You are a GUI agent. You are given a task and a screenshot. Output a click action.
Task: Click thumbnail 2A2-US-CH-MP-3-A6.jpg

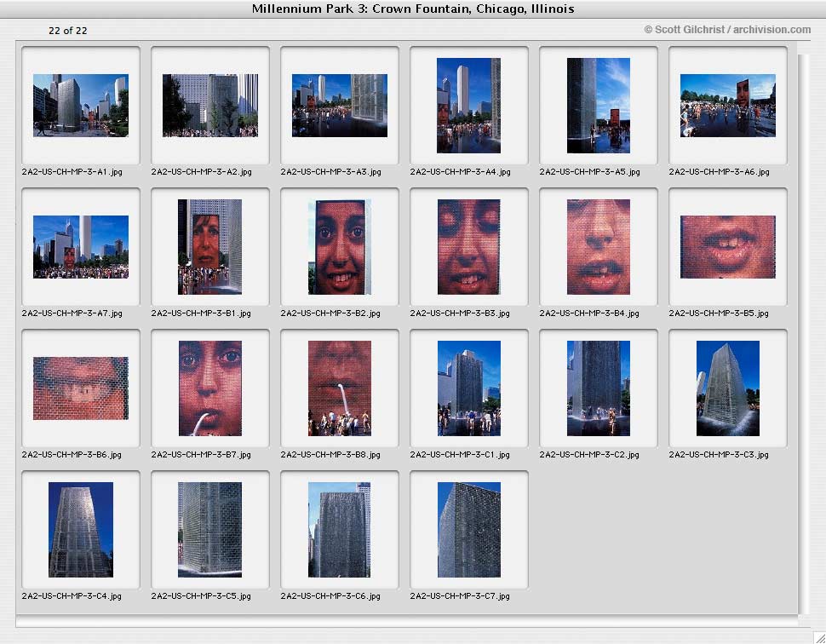tap(728, 106)
